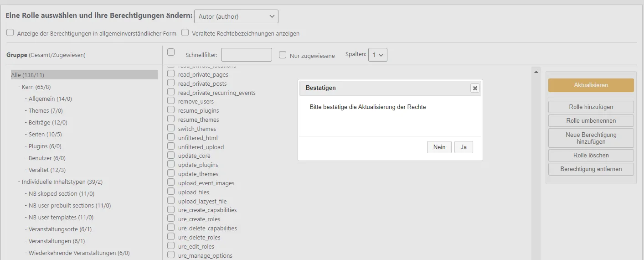Decline the update with the Nein button
Image resolution: width=644 pixels, height=260 pixels.
(x=439, y=147)
